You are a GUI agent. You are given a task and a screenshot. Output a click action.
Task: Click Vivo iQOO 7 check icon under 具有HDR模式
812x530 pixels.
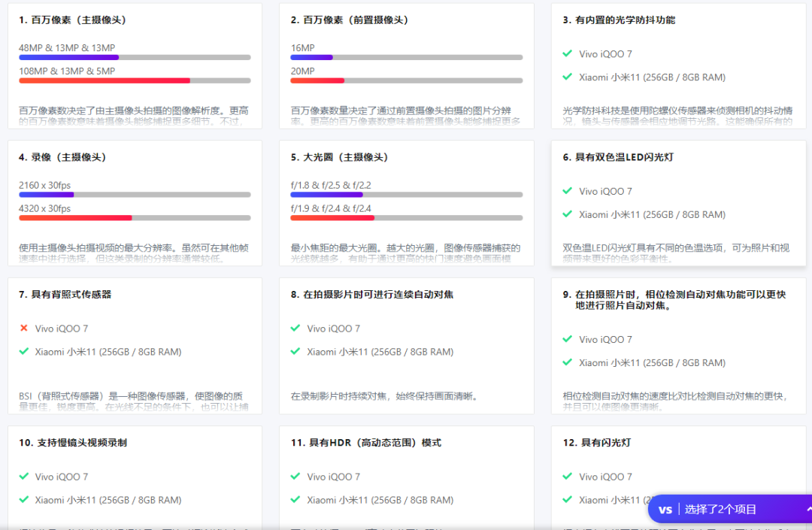[295, 476]
